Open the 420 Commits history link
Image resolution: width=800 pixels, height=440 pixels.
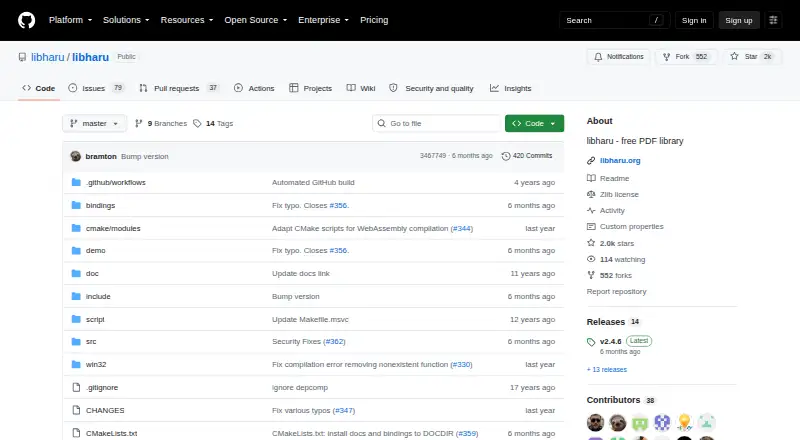pos(527,156)
